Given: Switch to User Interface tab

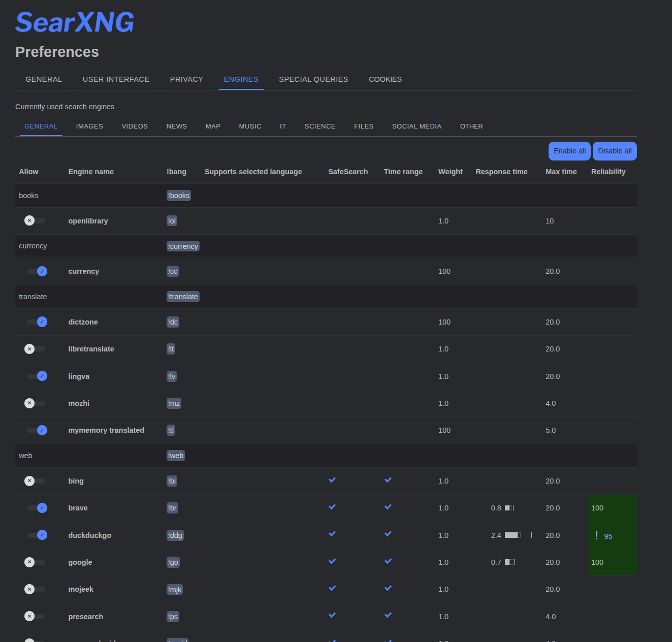Looking at the screenshot, I should [x=116, y=79].
